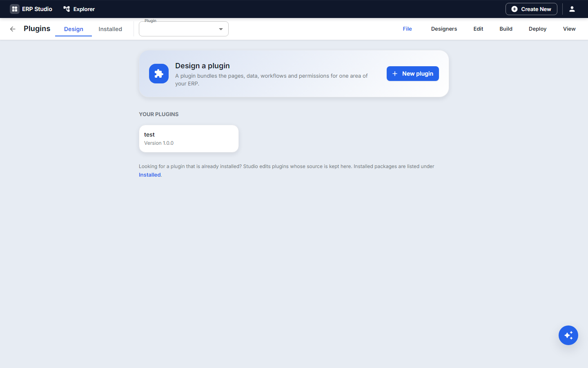Screen dimensions: 588x368
Task: Click the Plugins page heading
Action: click(37, 29)
